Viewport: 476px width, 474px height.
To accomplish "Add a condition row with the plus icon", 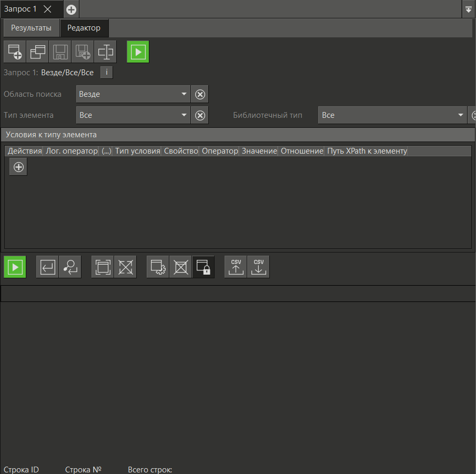I will [x=18, y=167].
